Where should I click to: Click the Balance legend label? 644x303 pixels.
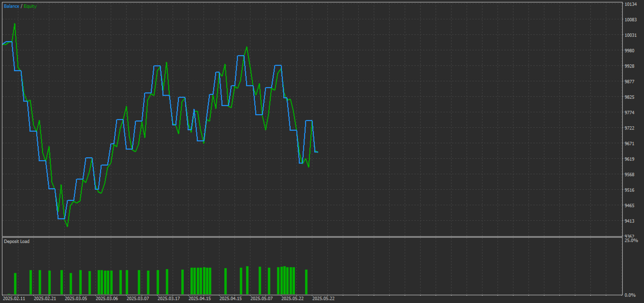coord(12,6)
